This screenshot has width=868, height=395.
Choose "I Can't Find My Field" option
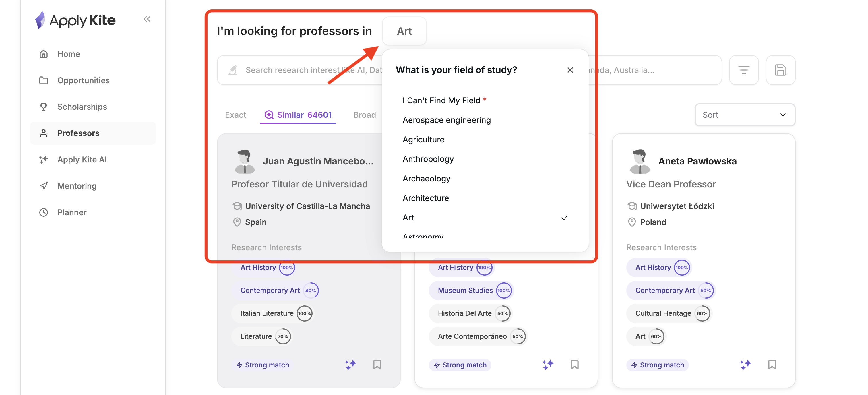pyautogui.click(x=441, y=100)
